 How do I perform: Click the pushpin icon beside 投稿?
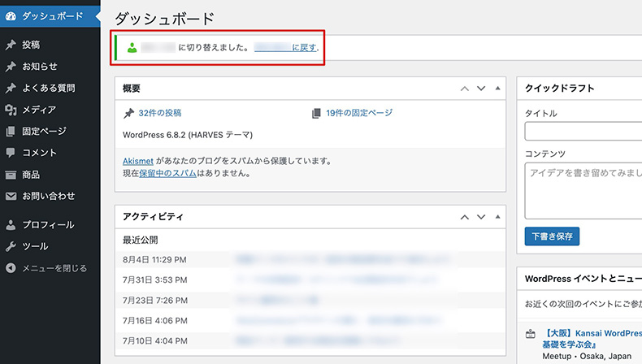pos(11,45)
